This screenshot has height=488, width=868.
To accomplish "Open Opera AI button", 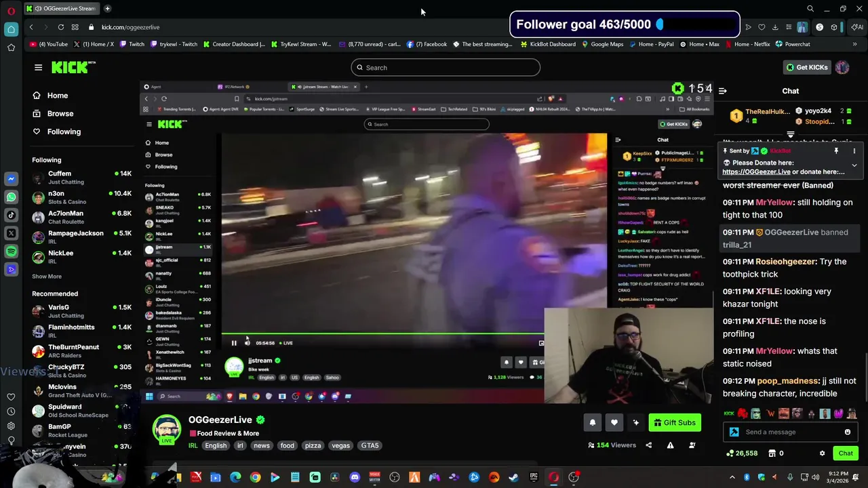I will tap(857, 27).
